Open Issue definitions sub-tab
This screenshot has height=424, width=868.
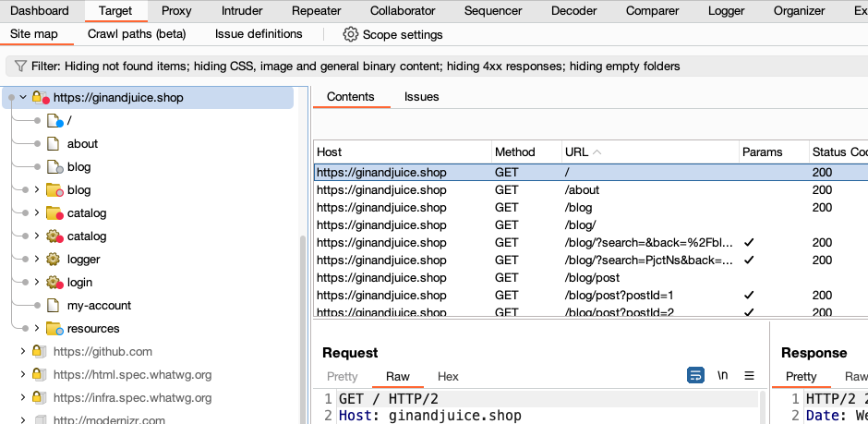coord(259,34)
